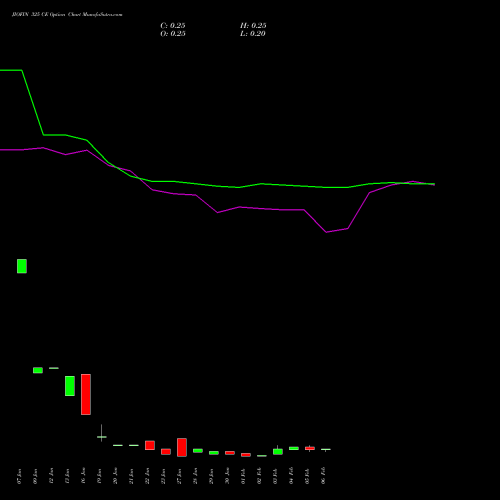Click the 20 Jan date label
The image size is (500, 500).
tap(115, 476)
